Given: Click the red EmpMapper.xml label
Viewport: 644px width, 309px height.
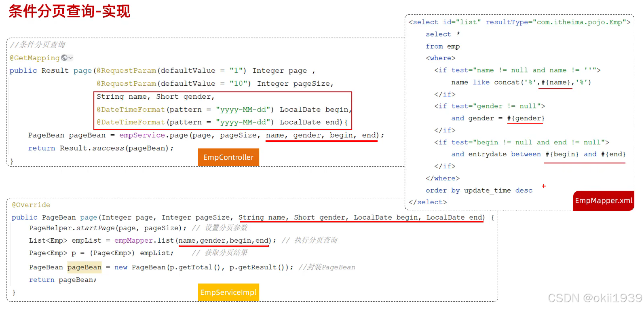Looking at the screenshot, I should click(x=604, y=201).
